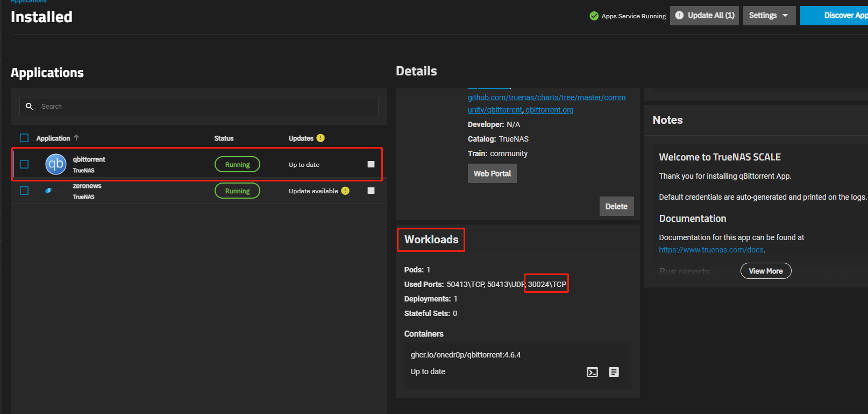This screenshot has height=414, width=868.
Task: Open the qBittorrent Web Portal
Action: [492, 173]
